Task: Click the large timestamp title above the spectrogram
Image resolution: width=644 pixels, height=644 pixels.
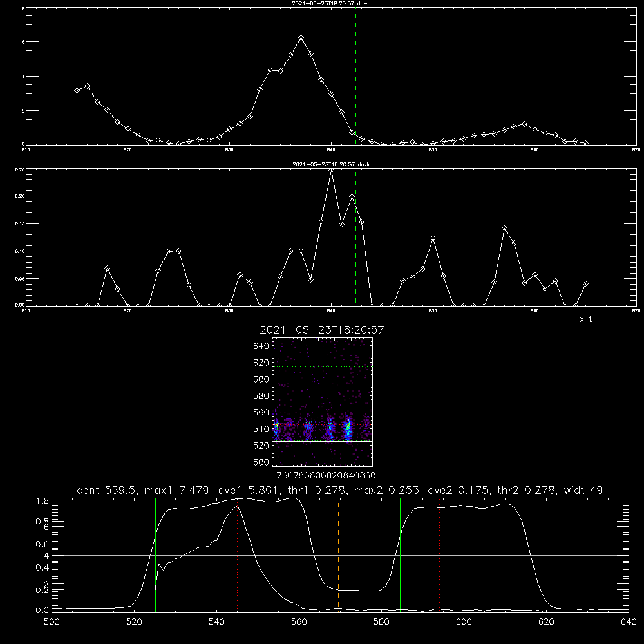Action: (x=322, y=330)
